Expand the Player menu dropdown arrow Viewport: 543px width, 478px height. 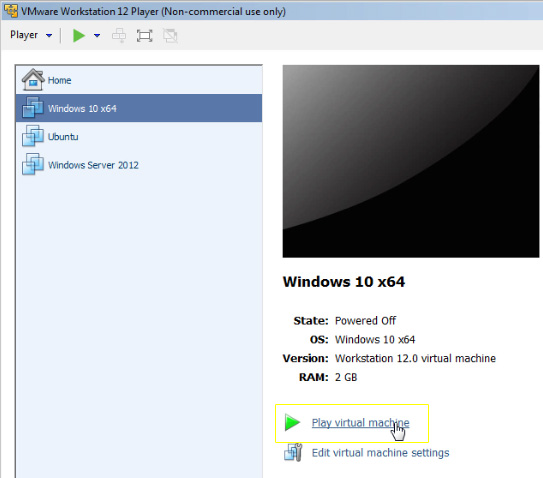coord(49,35)
